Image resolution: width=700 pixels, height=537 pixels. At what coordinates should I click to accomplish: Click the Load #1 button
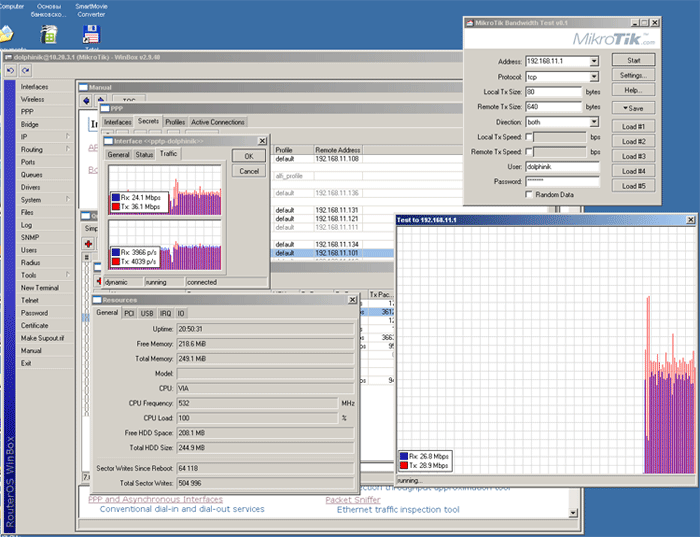pos(633,126)
